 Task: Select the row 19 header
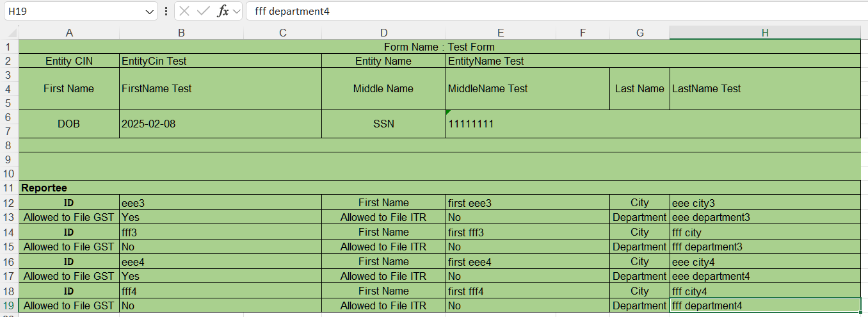[9, 305]
